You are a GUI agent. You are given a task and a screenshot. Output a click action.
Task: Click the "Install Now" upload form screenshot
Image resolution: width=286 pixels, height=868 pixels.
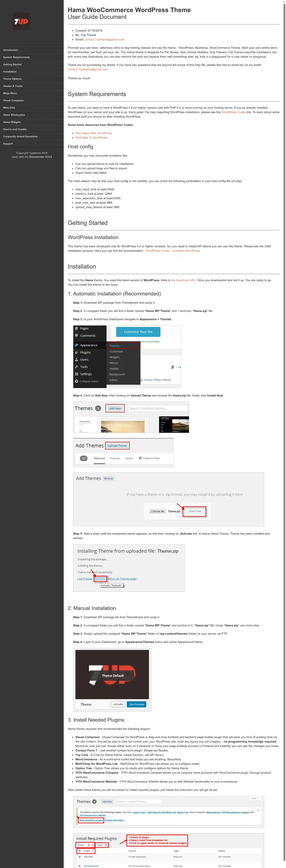pos(168,499)
